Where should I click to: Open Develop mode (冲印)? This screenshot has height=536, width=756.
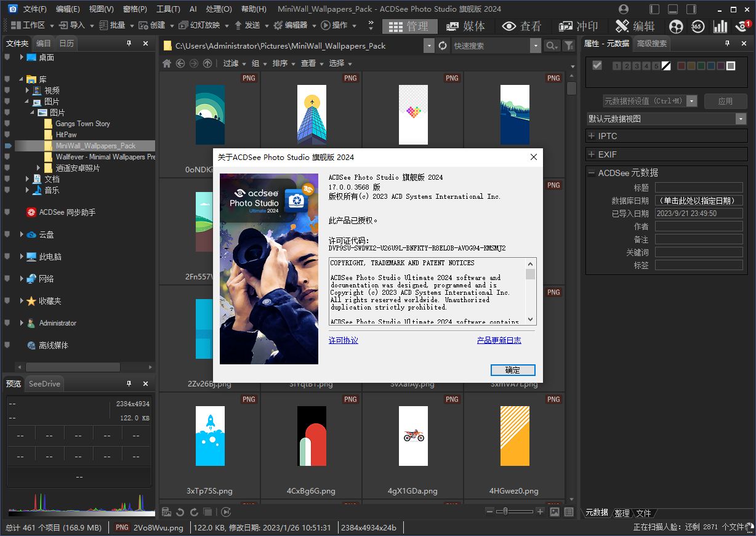[x=578, y=26]
